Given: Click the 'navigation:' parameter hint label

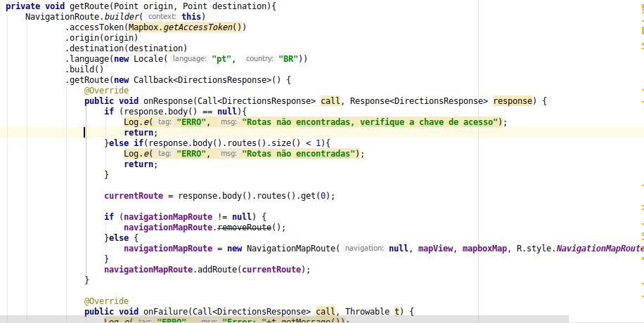Looking at the screenshot, I should [x=364, y=249].
